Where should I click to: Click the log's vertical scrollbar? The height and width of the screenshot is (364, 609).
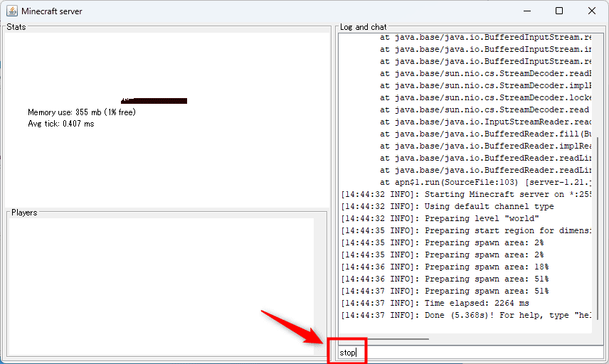[x=598, y=228]
